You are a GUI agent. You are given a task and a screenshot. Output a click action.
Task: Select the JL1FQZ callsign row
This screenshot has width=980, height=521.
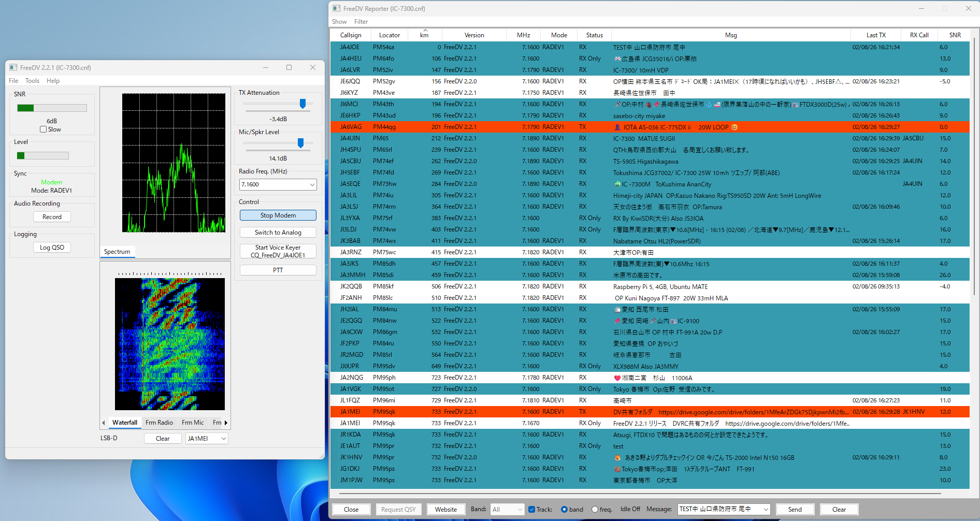click(650, 400)
